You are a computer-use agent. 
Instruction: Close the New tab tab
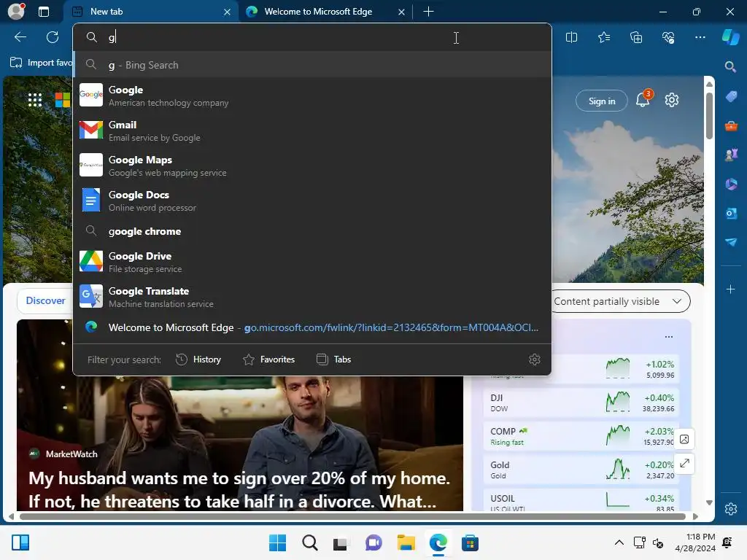(228, 12)
